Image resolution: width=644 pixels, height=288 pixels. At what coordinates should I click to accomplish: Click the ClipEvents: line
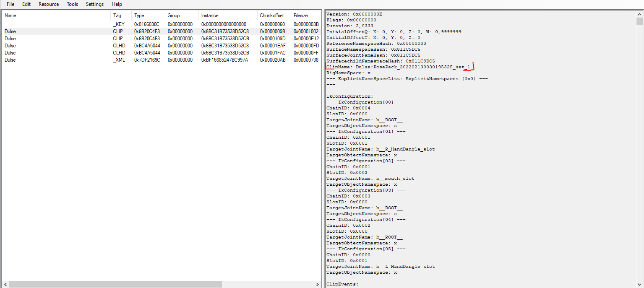[x=342, y=284]
